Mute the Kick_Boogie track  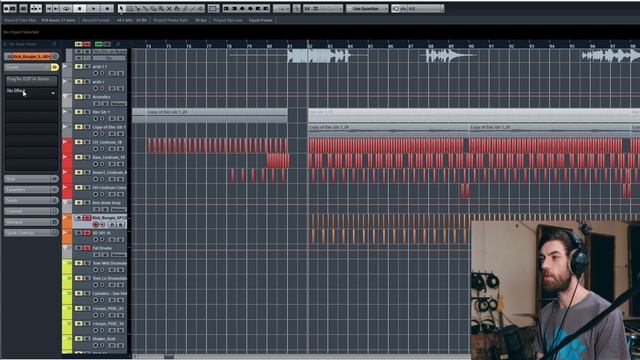point(78,218)
